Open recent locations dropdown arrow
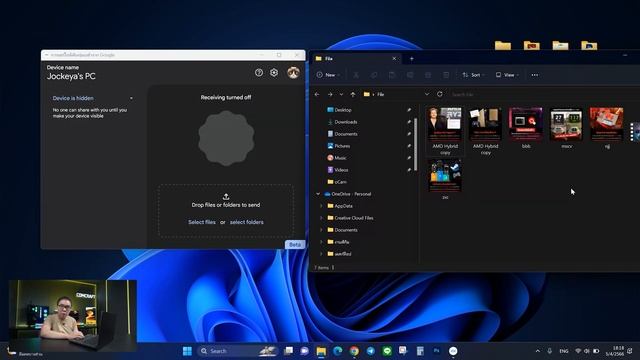 pos(341,94)
